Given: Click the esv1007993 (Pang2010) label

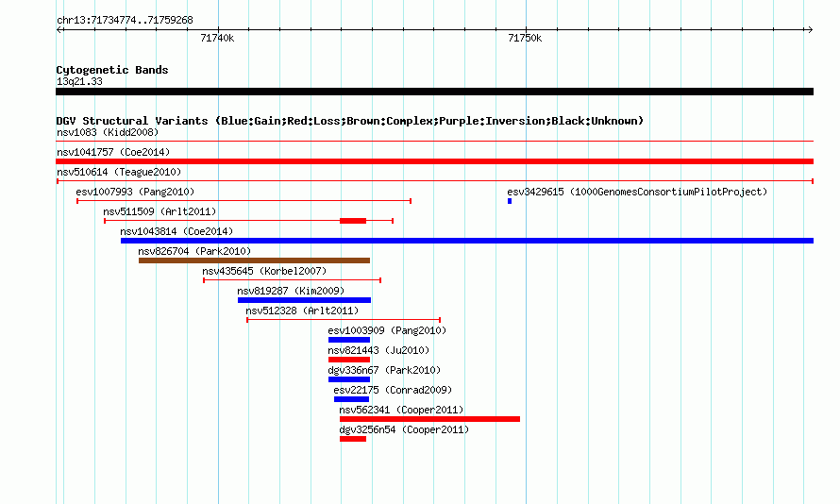Looking at the screenshot, I should tap(135, 192).
